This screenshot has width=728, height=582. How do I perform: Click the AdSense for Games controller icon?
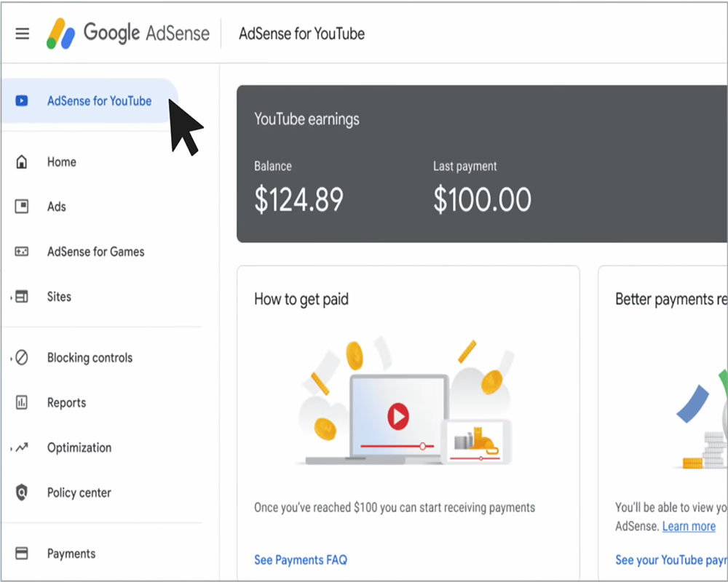tap(23, 252)
